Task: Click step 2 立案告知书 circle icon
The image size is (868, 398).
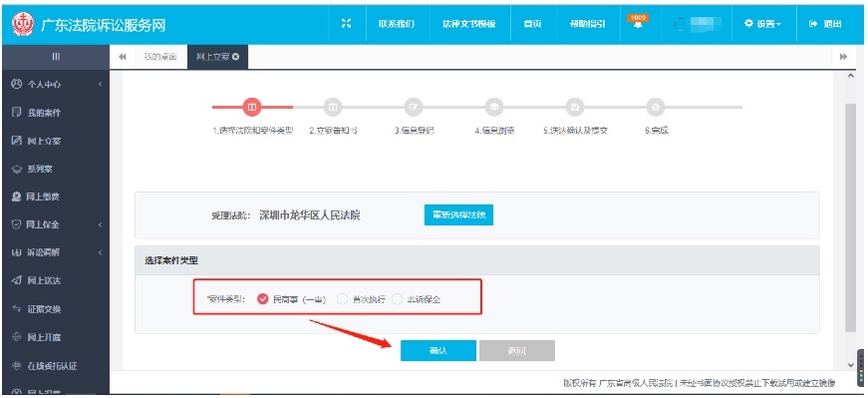Action: click(333, 107)
